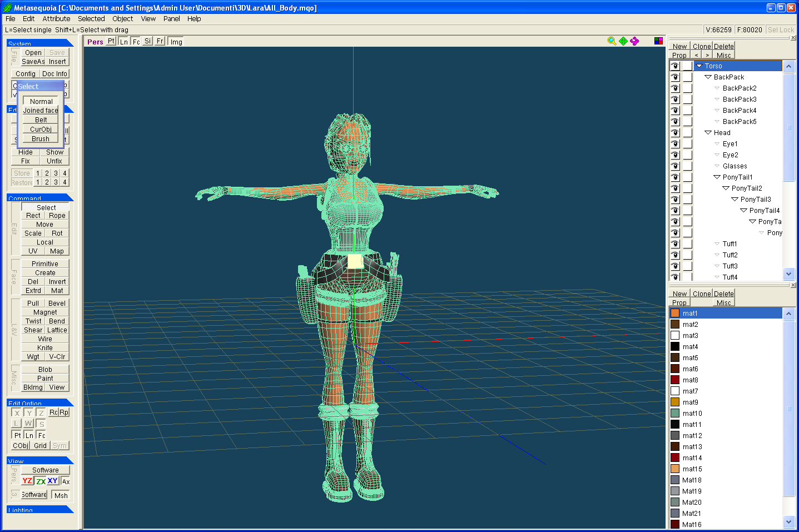Click the Primitive command button

pos(45,264)
